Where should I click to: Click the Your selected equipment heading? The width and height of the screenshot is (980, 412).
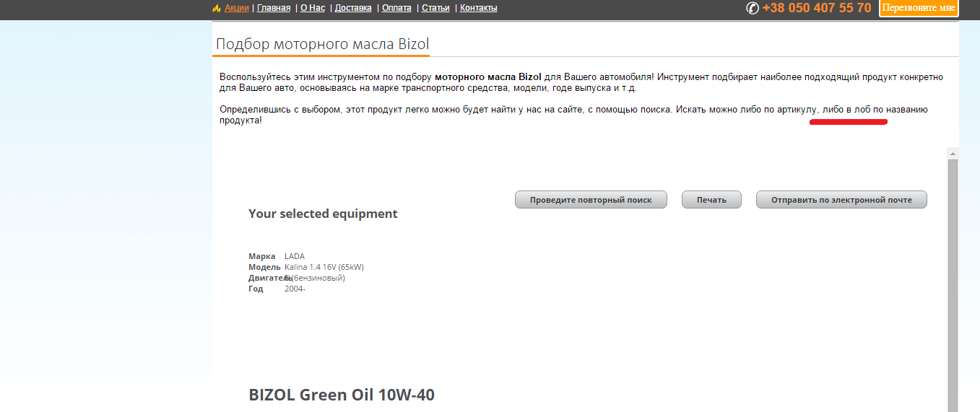coord(323,214)
